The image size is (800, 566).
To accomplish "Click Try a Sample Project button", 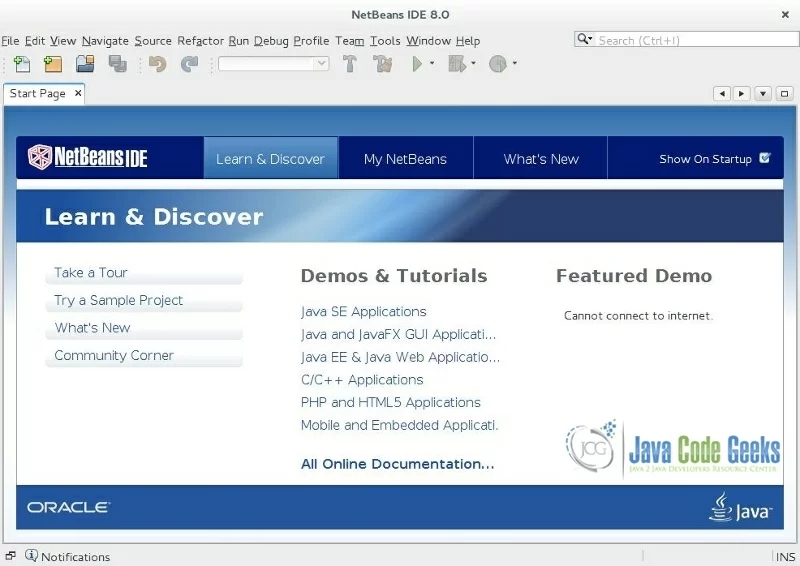I will [x=144, y=301].
